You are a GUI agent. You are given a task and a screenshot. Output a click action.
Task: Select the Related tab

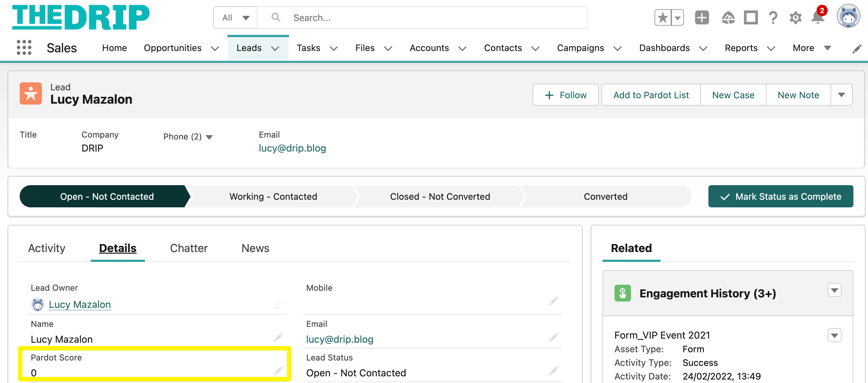[631, 248]
